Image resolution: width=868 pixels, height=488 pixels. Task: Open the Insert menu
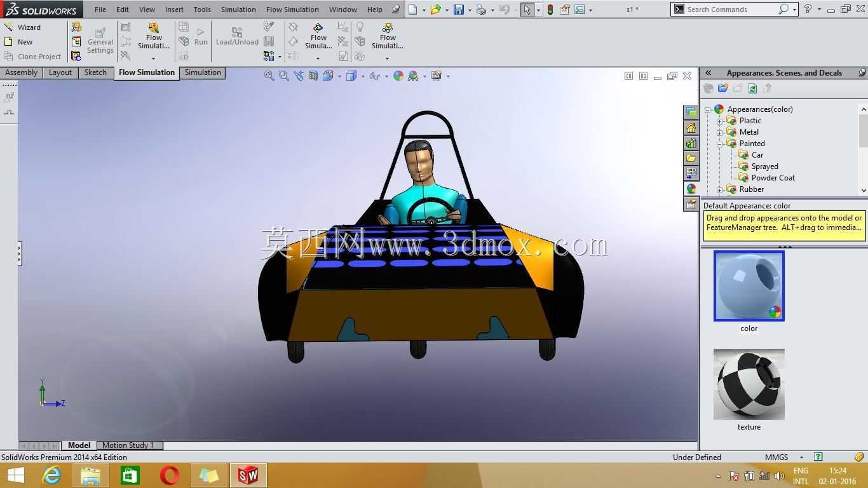point(174,10)
